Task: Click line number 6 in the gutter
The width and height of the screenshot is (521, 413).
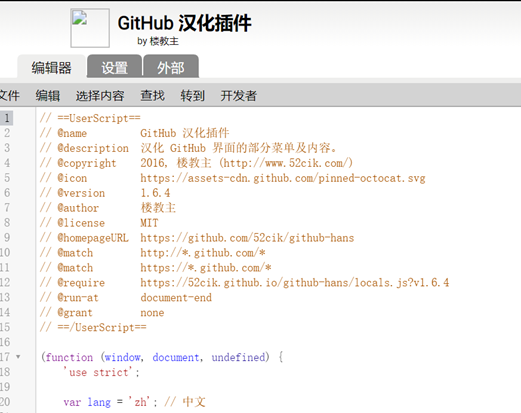Action: pos(7,193)
